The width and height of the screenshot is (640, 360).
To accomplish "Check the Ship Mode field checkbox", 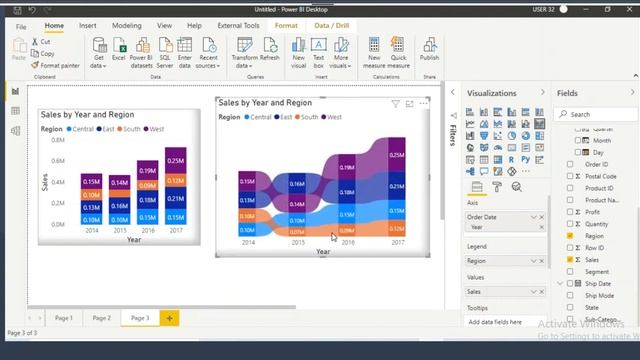I will [x=570, y=295].
